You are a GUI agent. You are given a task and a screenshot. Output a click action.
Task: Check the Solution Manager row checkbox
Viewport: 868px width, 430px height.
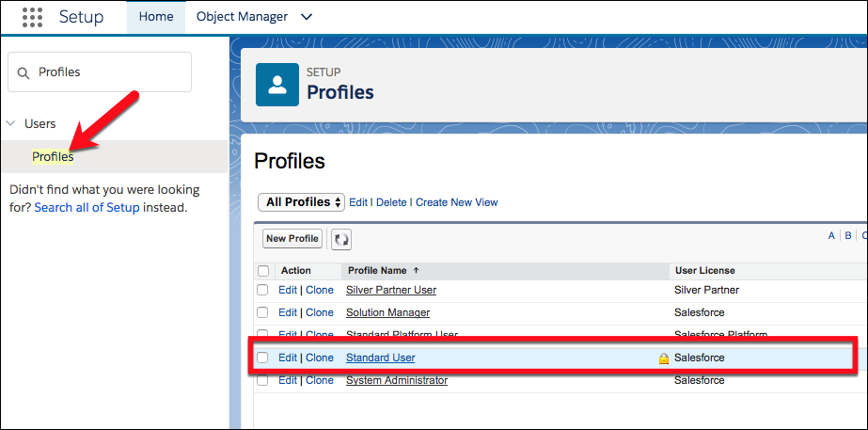(262, 312)
